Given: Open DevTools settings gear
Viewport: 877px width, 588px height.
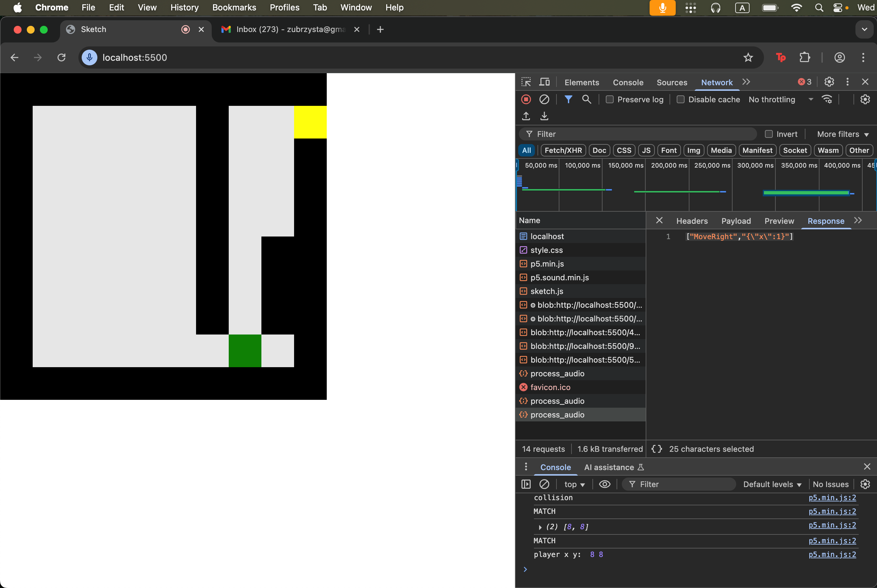Looking at the screenshot, I should pos(829,82).
